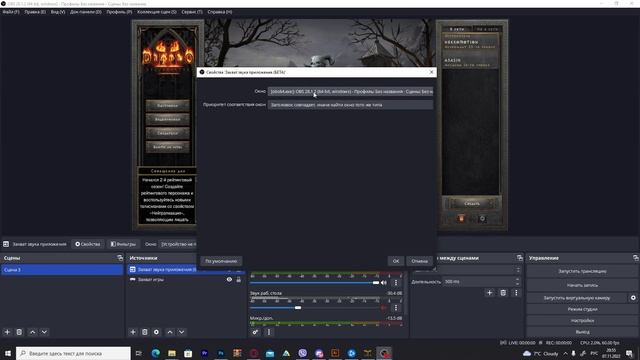Adjust Длительность duration stepper arrows
Viewport: 640px width, 360px height.
pyautogui.click(x=518, y=282)
